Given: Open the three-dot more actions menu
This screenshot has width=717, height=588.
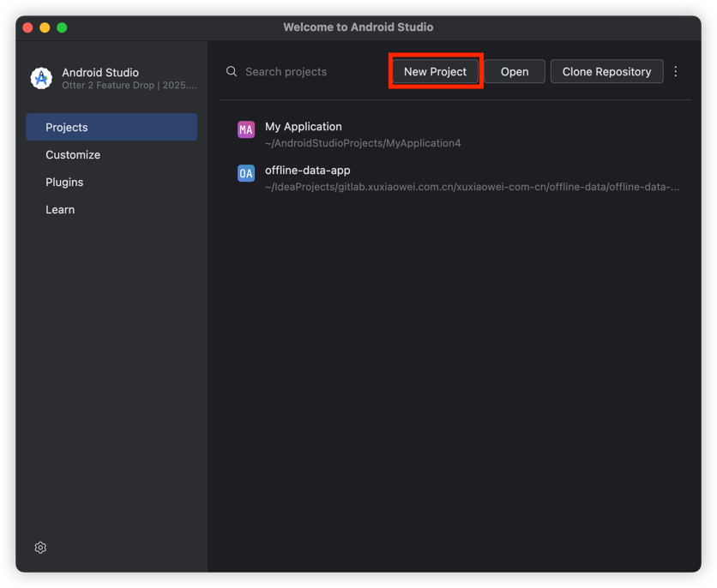Looking at the screenshot, I should (676, 72).
